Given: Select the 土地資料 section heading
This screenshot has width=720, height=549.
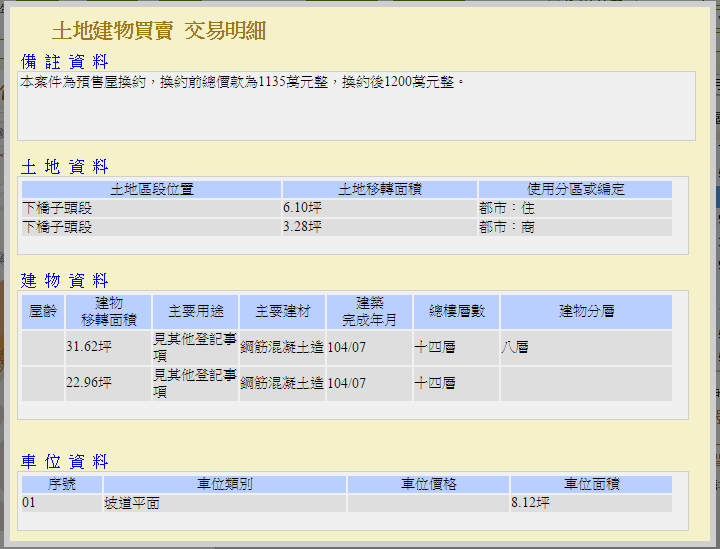Looking at the screenshot, I should [x=64, y=166].
